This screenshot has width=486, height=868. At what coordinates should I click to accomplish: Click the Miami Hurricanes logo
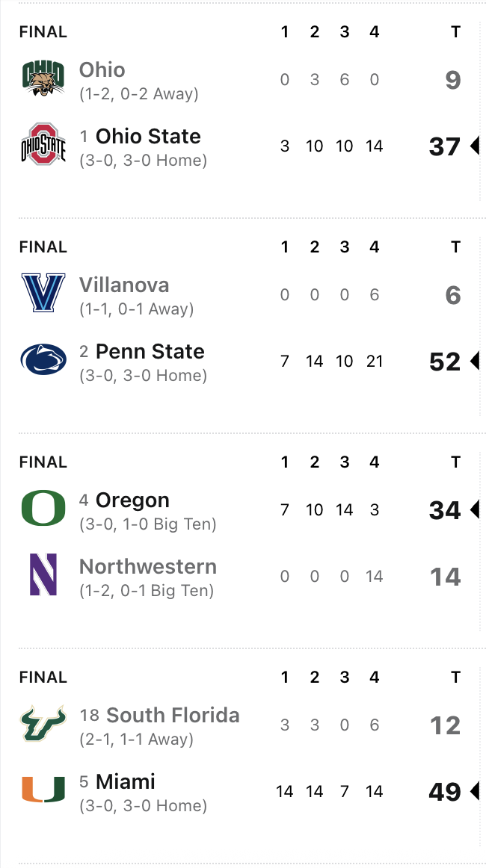point(43,790)
